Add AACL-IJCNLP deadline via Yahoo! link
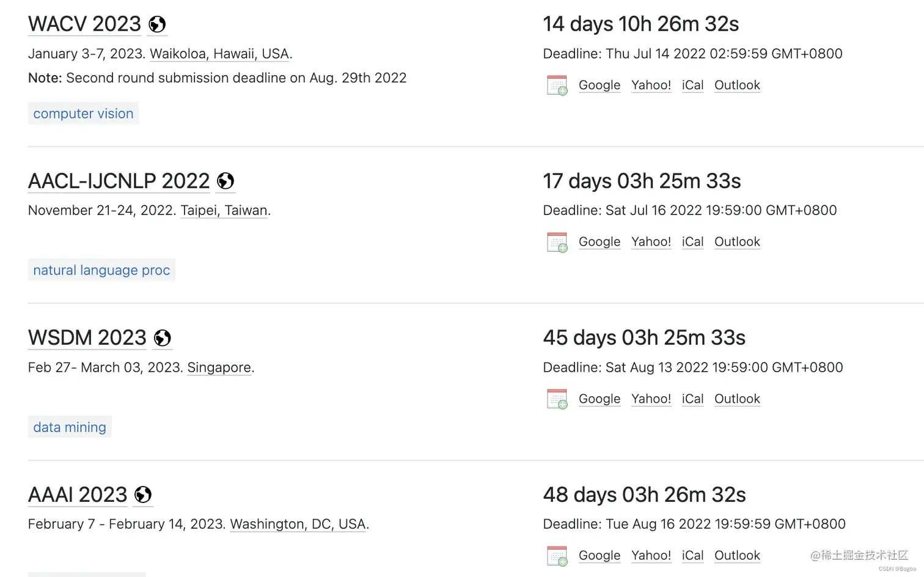Viewport: 924px width, 577px height. (x=651, y=241)
